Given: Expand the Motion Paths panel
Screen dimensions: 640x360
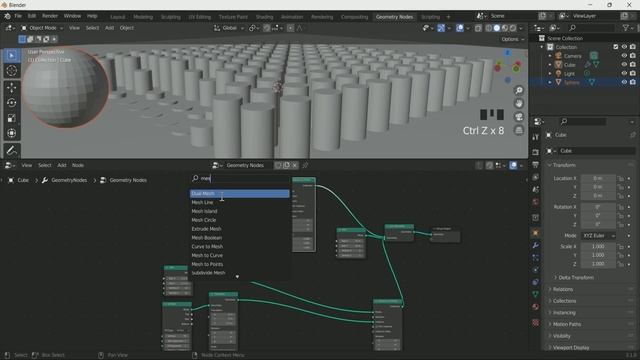Looking at the screenshot, I should pyautogui.click(x=567, y=324).
